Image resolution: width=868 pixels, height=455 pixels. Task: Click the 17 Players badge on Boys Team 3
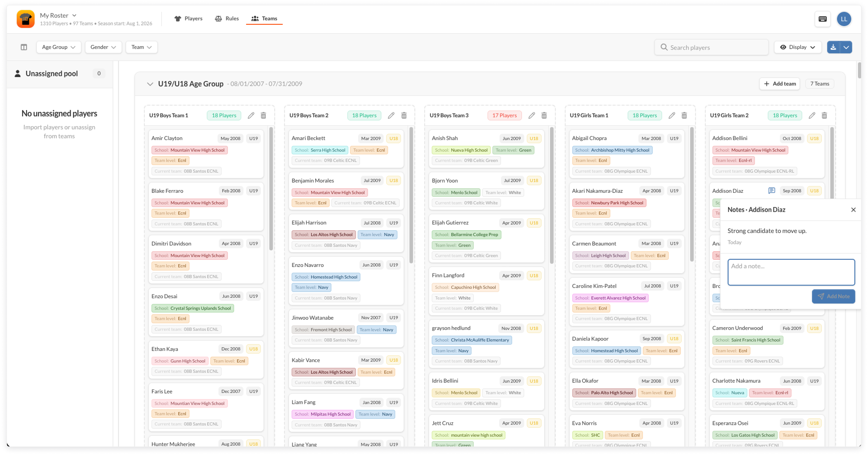[505, 115]
